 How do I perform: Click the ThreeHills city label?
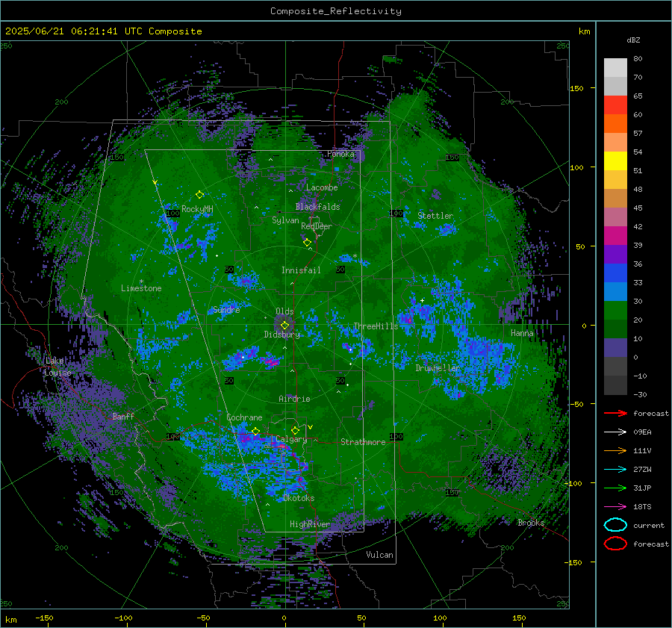click(x=376, y=326)
